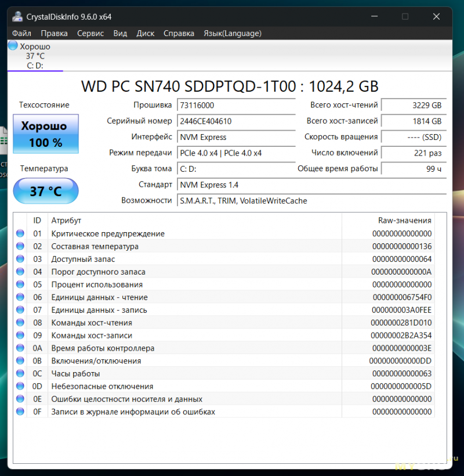Open the Справка menu
This screenshot has width=464, height=476.
coord(179,34)
